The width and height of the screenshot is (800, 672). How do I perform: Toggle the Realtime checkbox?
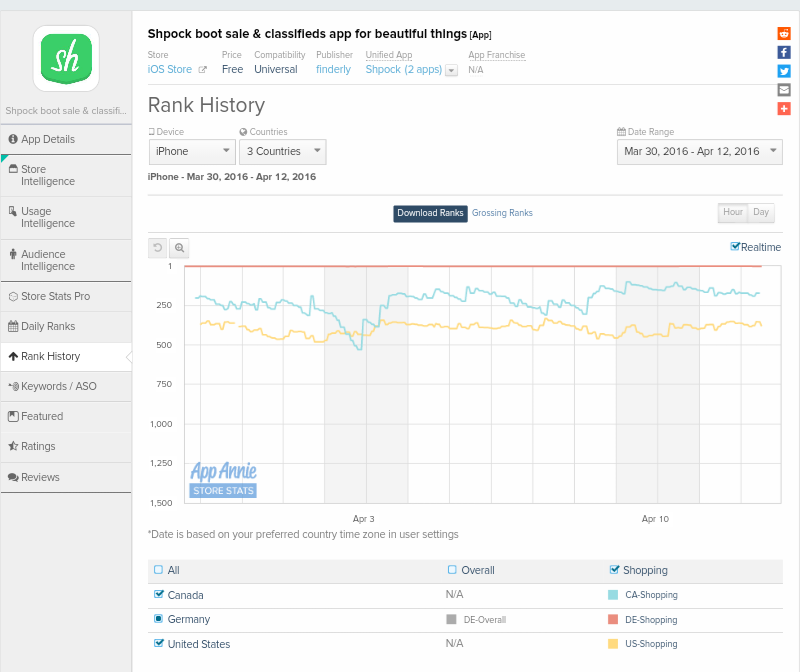coord(735,246)
